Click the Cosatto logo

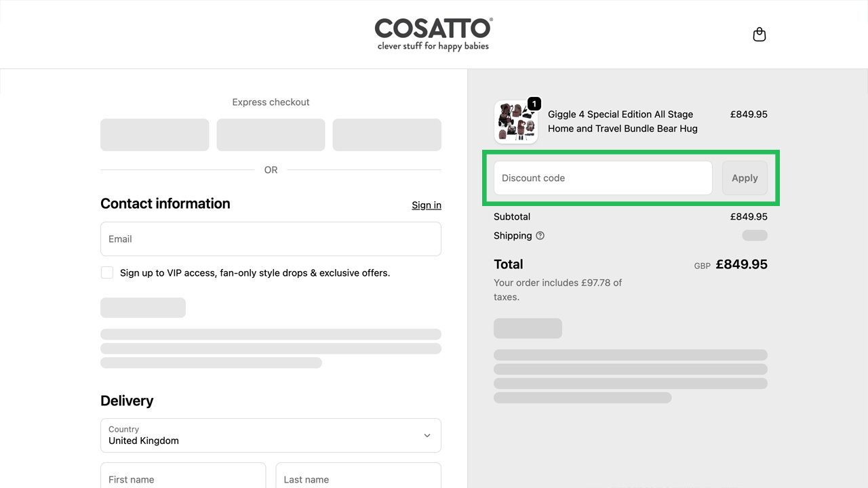tap(433, 33)
